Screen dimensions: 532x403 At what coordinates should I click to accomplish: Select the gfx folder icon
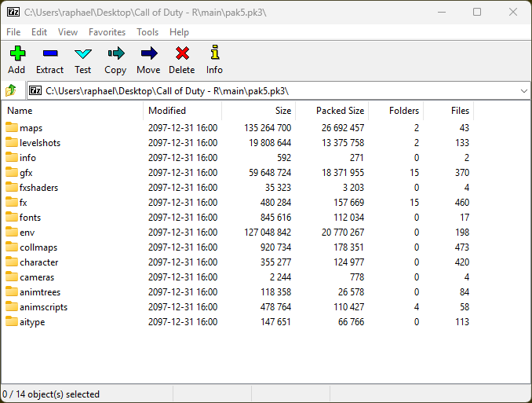point(12,172)
